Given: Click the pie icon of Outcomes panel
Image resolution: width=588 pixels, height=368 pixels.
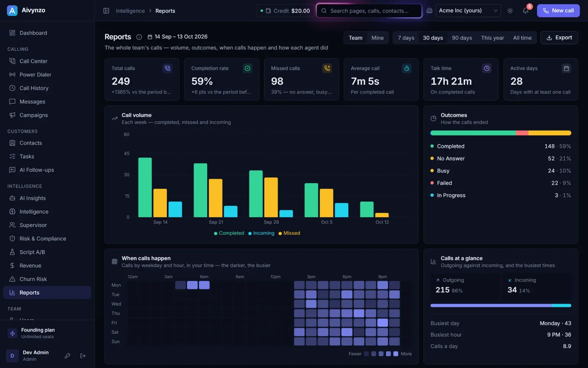Looking at the screenshot, I should [x=433, y=118].
